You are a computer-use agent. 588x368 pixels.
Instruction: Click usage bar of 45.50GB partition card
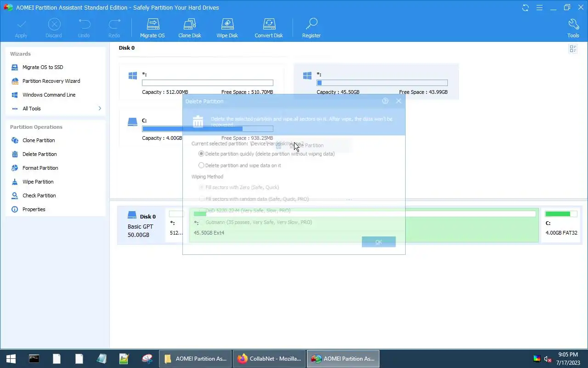point(382,83)
